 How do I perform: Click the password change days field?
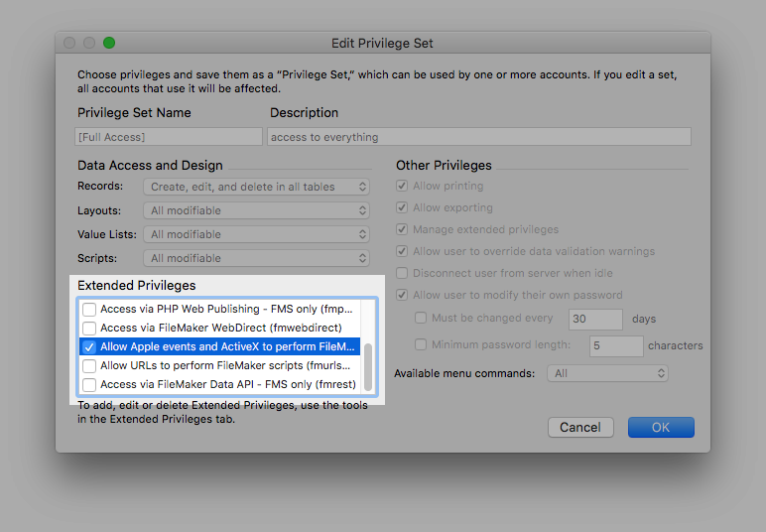coord(595,319)
